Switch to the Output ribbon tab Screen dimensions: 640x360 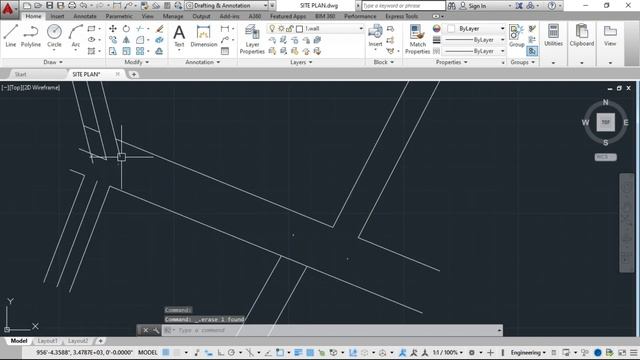[201, 16]
